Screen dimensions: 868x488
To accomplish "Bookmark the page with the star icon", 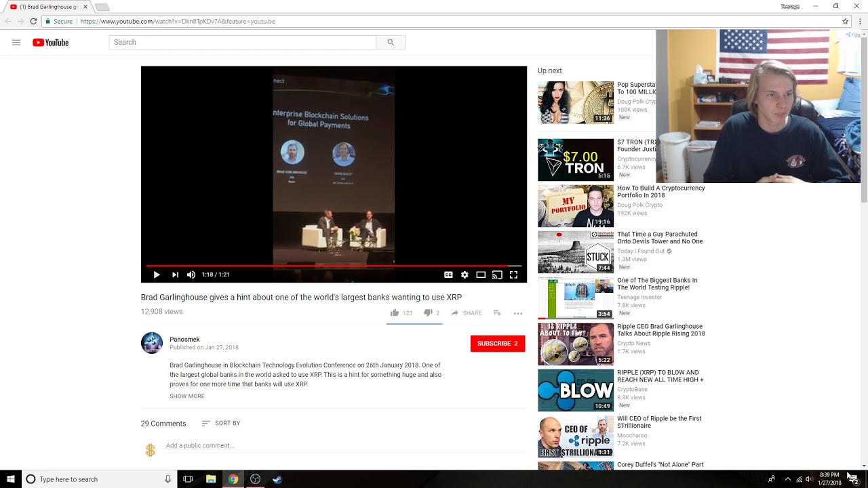I will click(846, 21).
